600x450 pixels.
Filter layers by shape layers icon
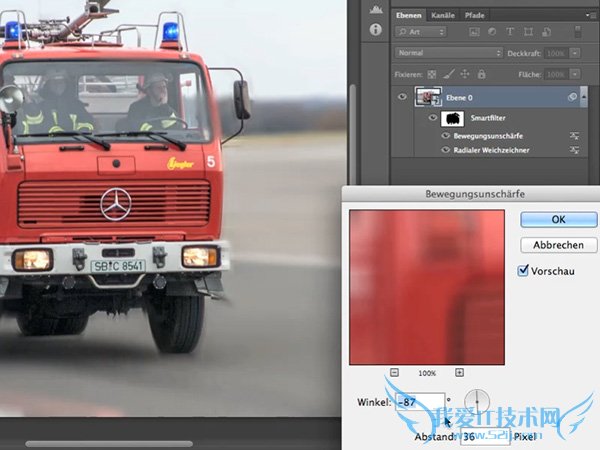point(528,32)
